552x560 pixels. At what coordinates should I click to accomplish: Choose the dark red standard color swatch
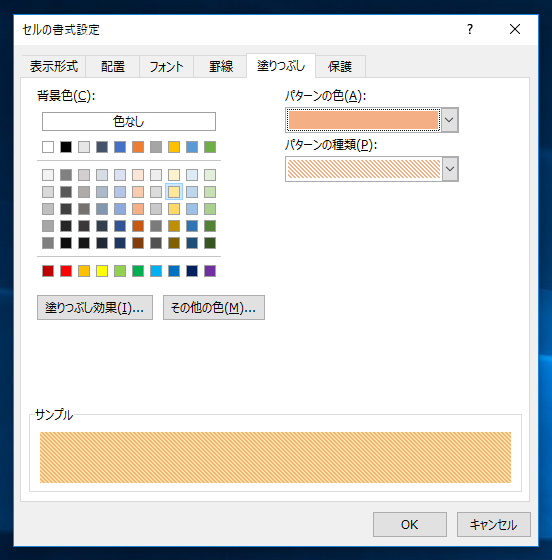(48, 271)
